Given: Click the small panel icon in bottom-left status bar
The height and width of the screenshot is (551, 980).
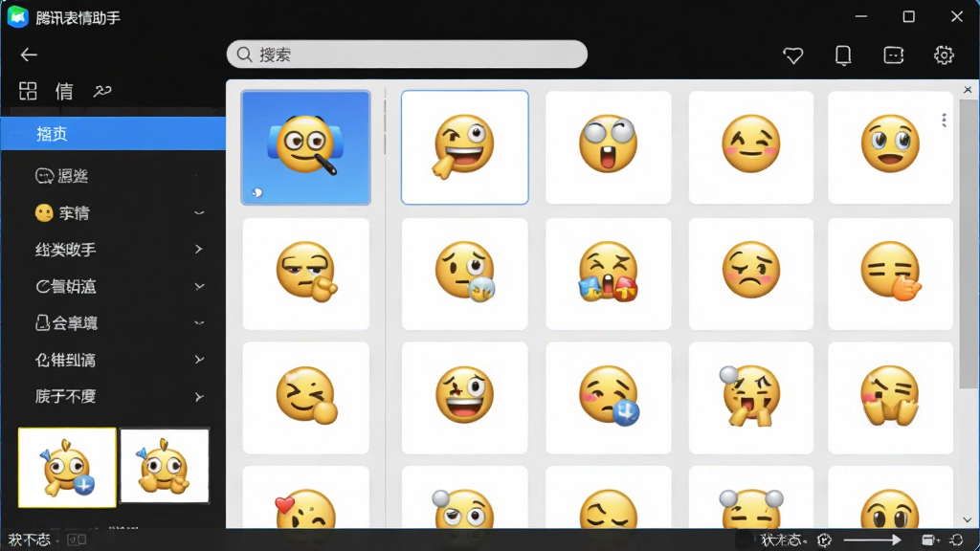Looking at the screenshot, I should pyautogui.click(x=77, y=540).
